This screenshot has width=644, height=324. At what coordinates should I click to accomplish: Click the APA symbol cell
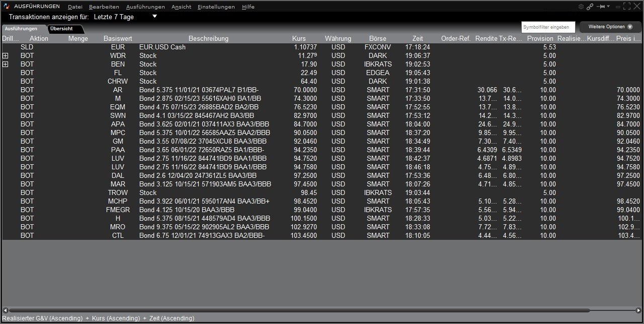118,124
